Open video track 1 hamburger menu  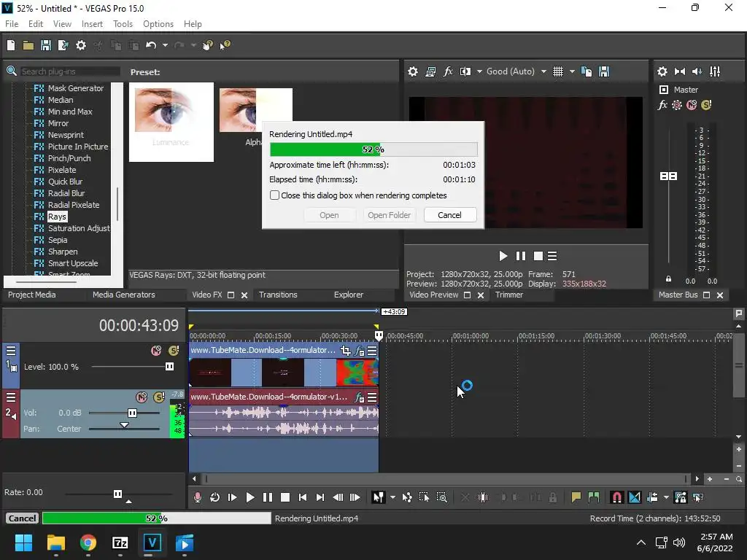(11, 351)
